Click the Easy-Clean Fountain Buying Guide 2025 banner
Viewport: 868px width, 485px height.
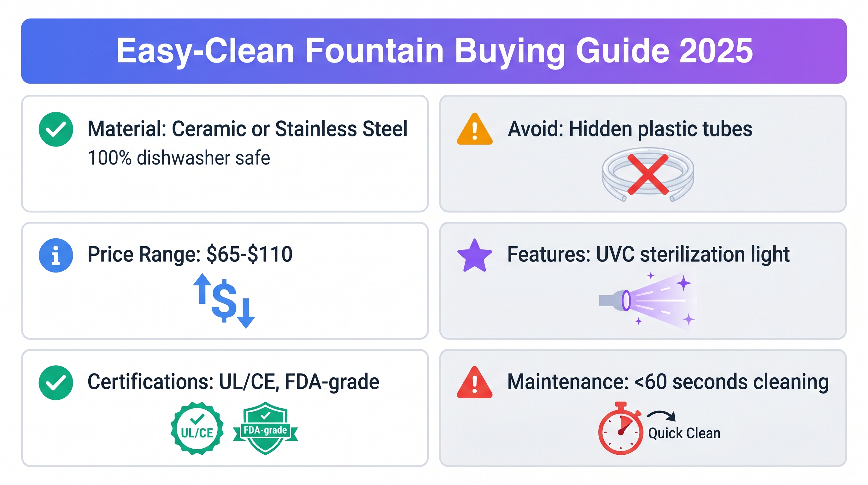(434, 51)
